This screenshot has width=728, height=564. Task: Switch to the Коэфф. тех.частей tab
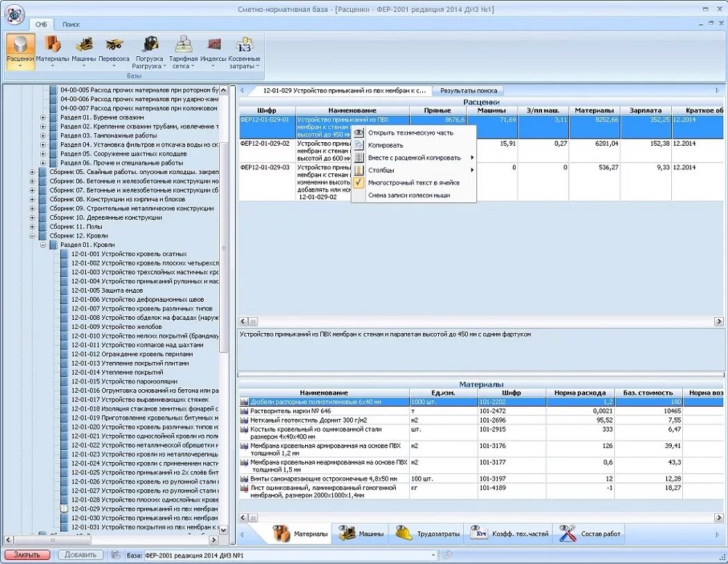(x=510, y=533)
